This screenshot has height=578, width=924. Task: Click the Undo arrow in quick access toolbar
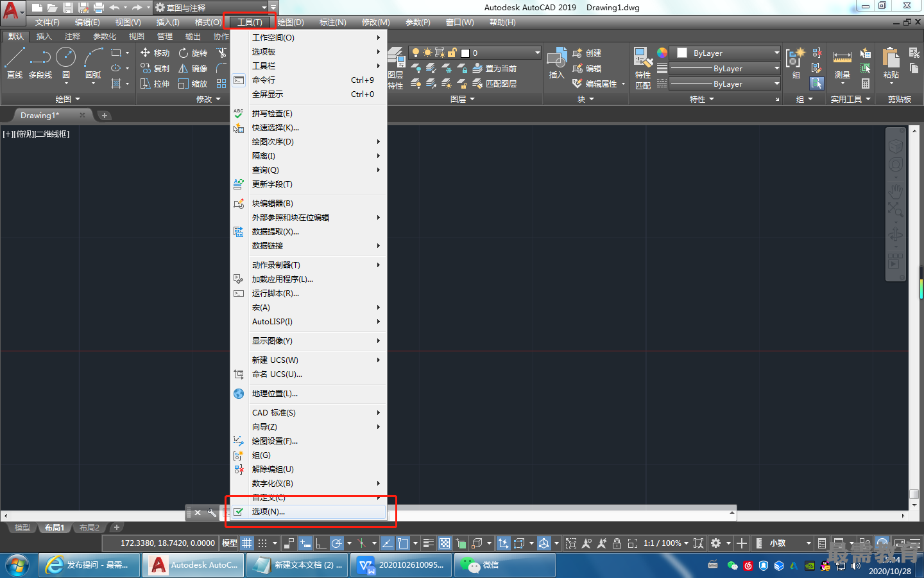click(114, 8)
